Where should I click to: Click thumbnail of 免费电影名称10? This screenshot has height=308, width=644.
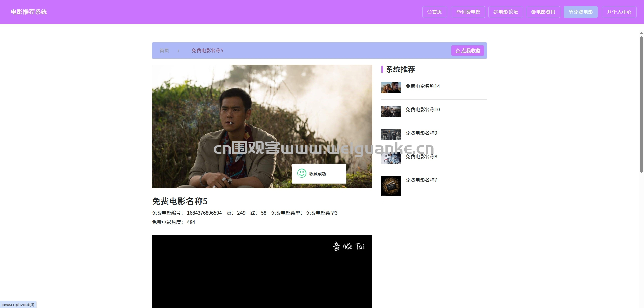[391, 111]
